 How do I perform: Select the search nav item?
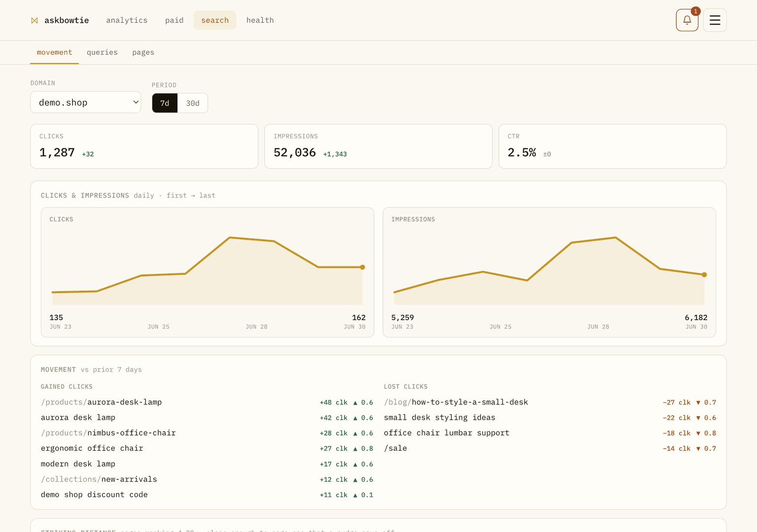[x=215, y=20]
